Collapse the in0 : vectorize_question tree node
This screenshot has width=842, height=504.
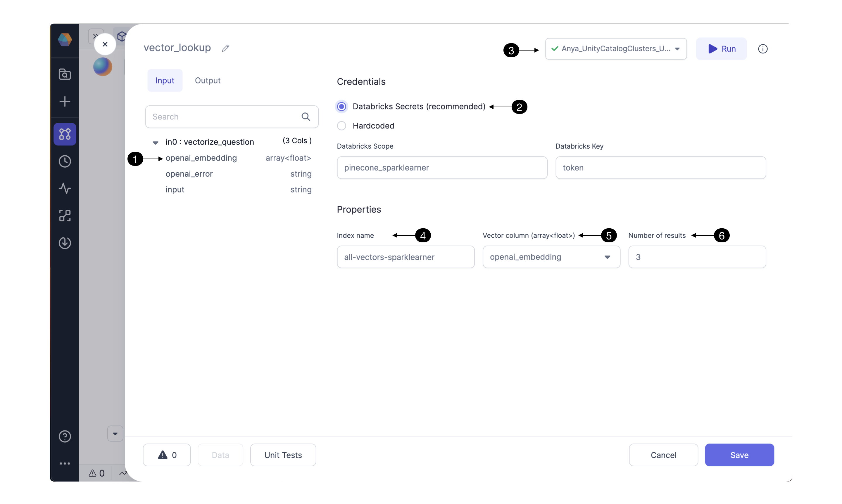[x=155, y=142]
